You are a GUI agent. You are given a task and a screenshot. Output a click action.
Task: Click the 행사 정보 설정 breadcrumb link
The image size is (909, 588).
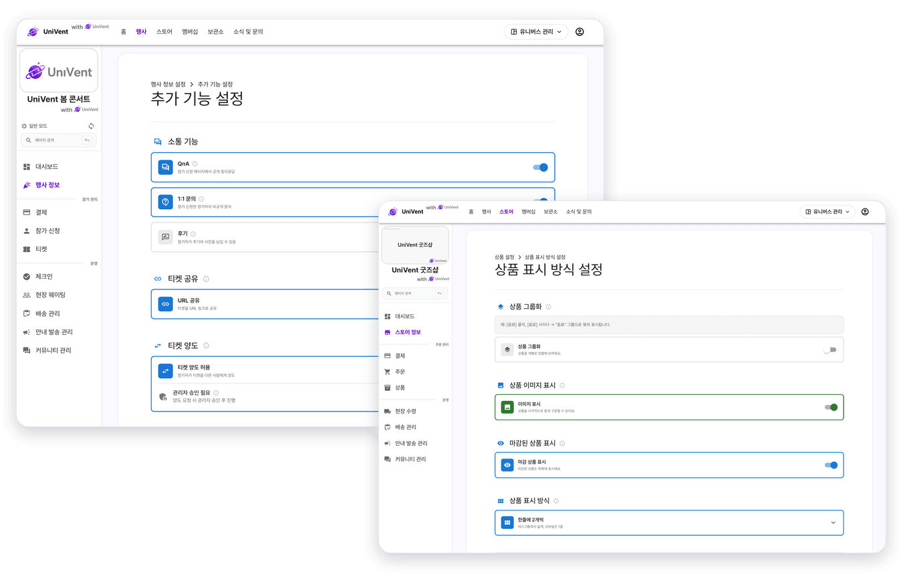(x=168, y=84)
